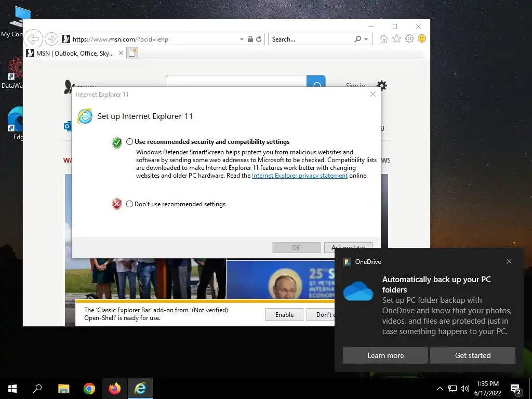Click Get started in OneDrive notification
The width and height of the screenshot is (532, 399).
click(473, 355)
